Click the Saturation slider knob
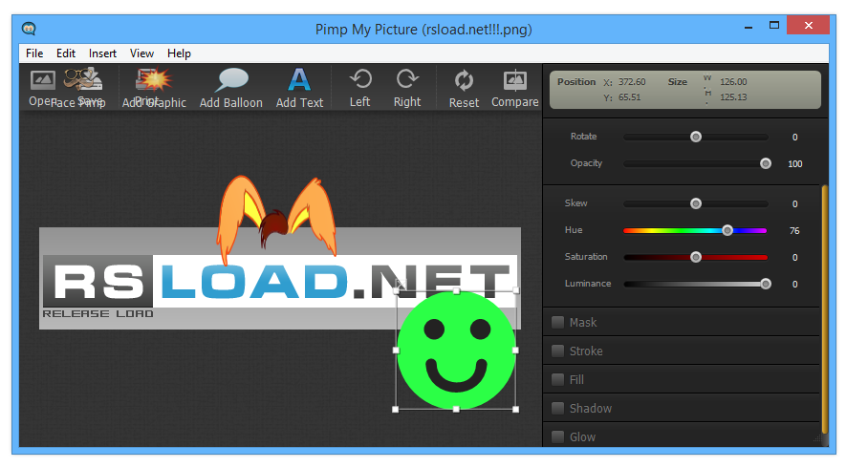This screenshot has height=468, width=868. click(x=696, y=257)
